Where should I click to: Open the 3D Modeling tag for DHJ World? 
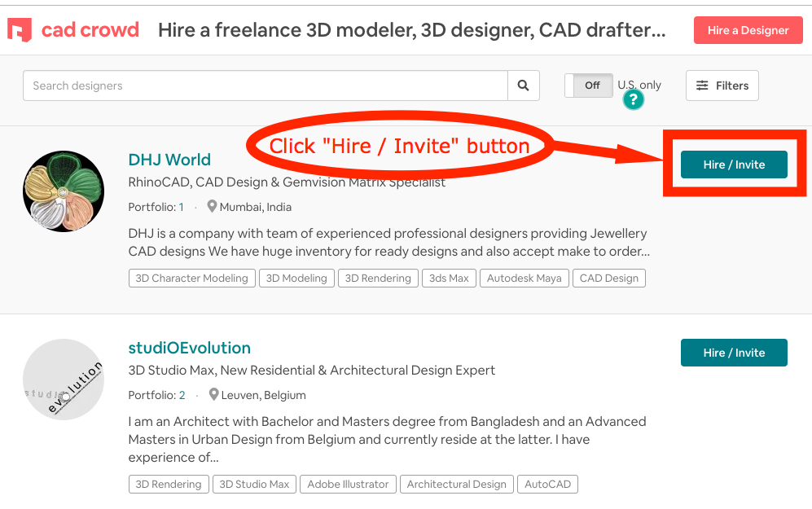[x=297, y=278]
